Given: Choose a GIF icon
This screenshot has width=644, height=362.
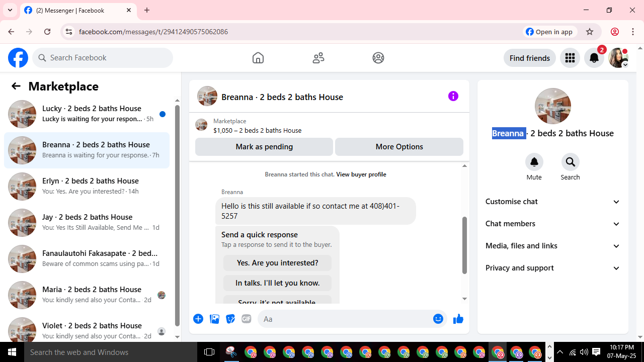Looking at the screenshot, I should tap(247, 319).
